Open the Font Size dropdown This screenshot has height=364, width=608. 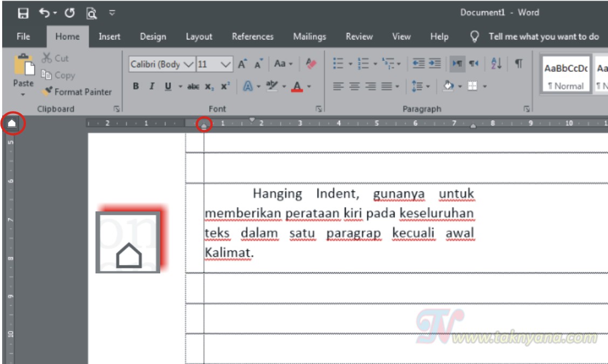click(225, 63)
